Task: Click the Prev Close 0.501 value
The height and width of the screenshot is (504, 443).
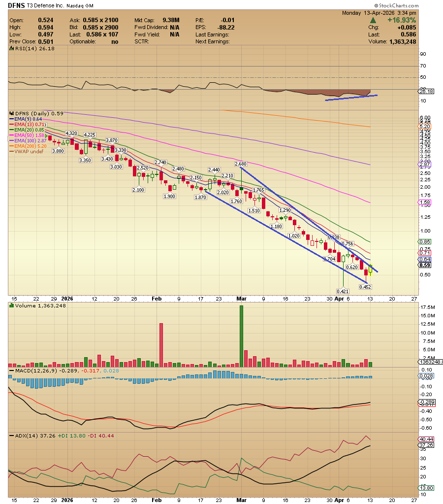Action: (46, 41)
